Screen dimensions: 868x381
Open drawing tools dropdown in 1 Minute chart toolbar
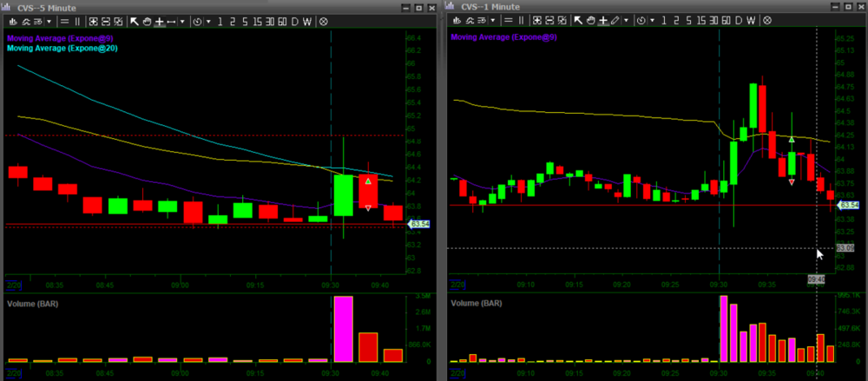tap(626, 20)
